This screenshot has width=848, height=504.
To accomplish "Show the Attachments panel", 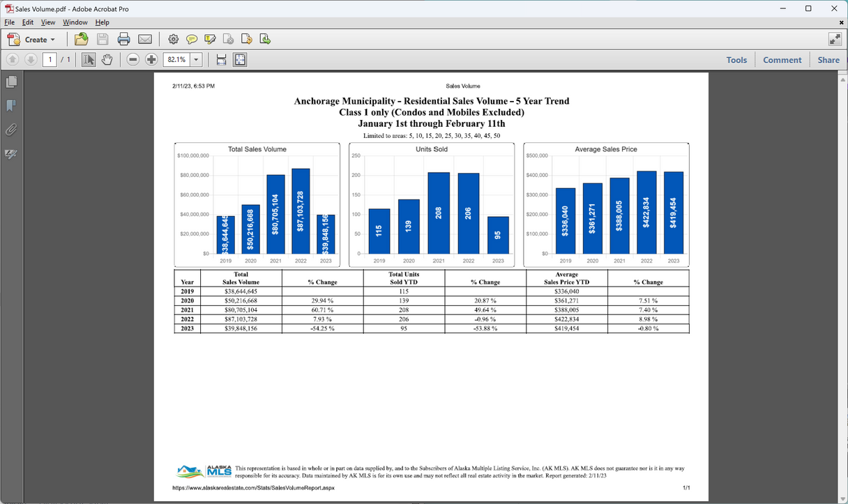I will click(x=11, y=130).
